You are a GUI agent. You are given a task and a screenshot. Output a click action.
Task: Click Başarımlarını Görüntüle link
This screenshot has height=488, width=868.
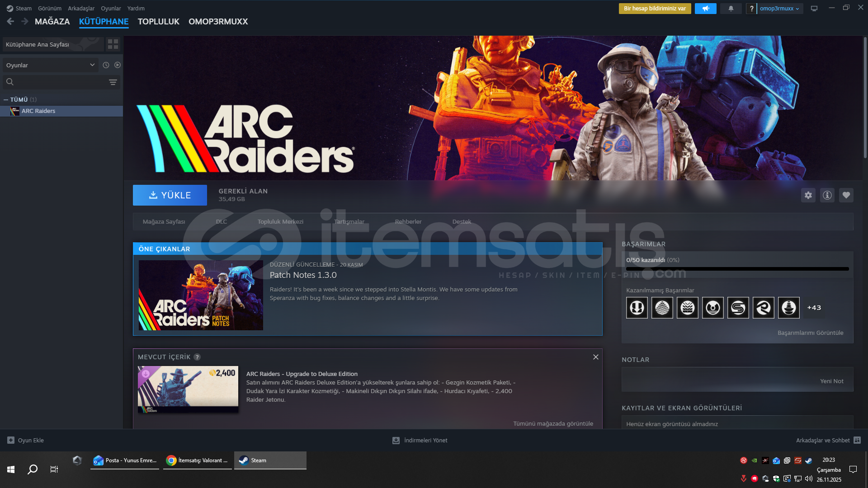[x=810, y=333]
